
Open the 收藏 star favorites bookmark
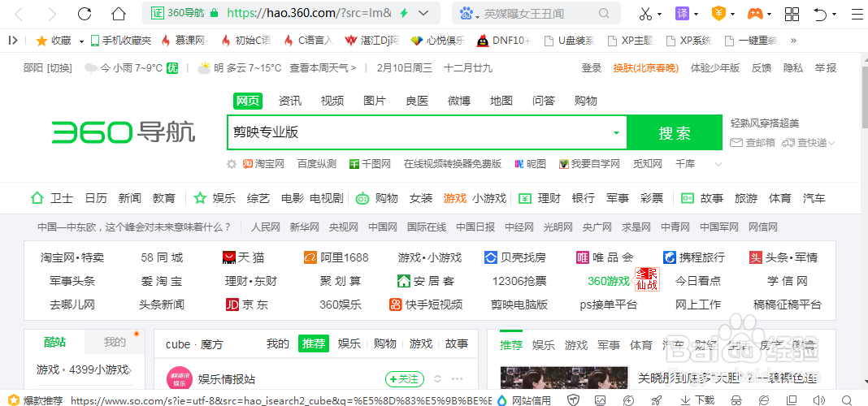click(x=54, y=41)
